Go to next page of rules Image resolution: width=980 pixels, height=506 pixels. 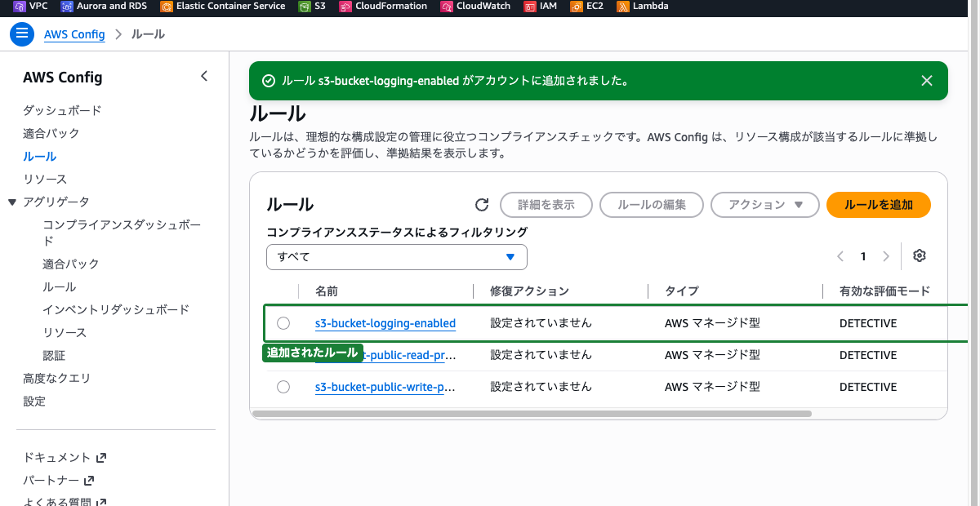tap(886, 256)
